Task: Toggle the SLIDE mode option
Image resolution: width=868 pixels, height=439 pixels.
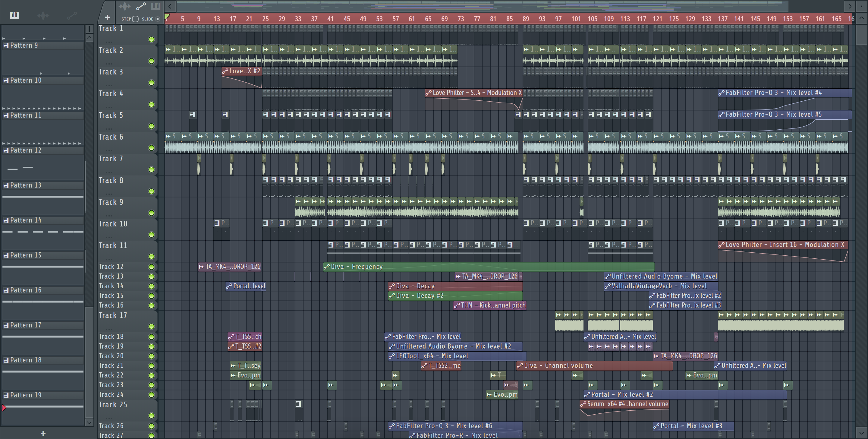Action: click(x=157, y=19)
